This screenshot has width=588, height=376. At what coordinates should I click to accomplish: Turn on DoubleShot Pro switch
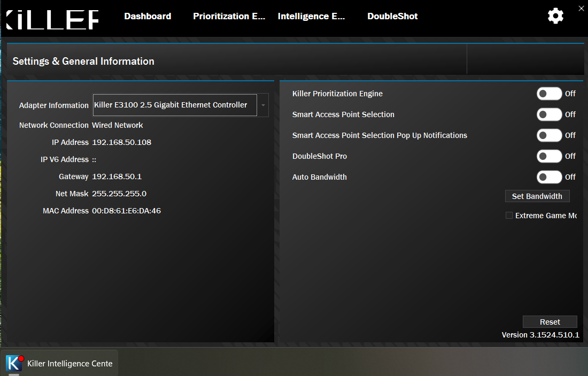point(549,156)
